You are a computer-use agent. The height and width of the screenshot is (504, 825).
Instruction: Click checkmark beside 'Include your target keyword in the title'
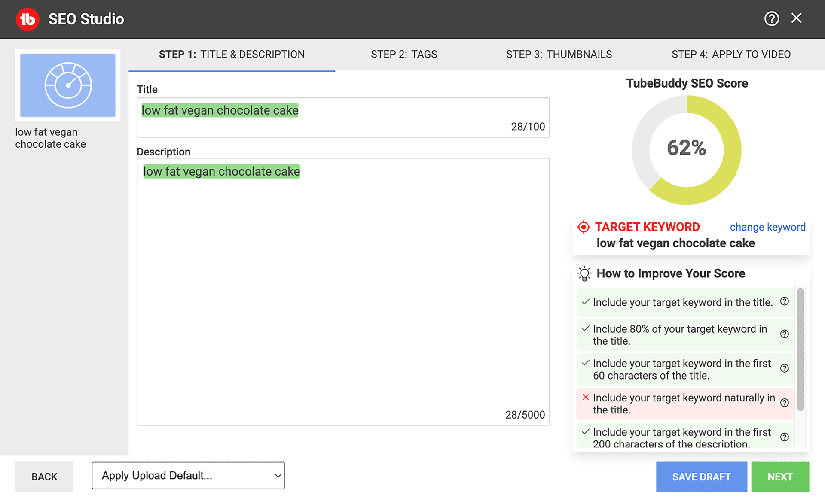tap(585, 302)
